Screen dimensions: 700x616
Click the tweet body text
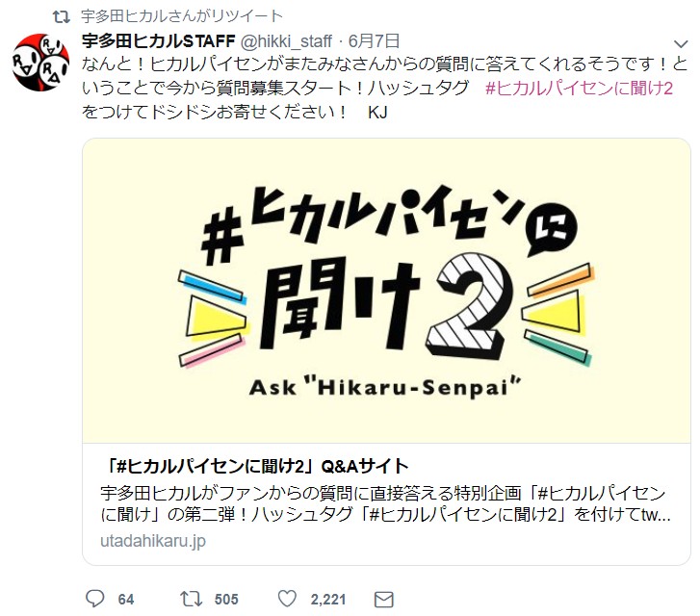point(385,88)
